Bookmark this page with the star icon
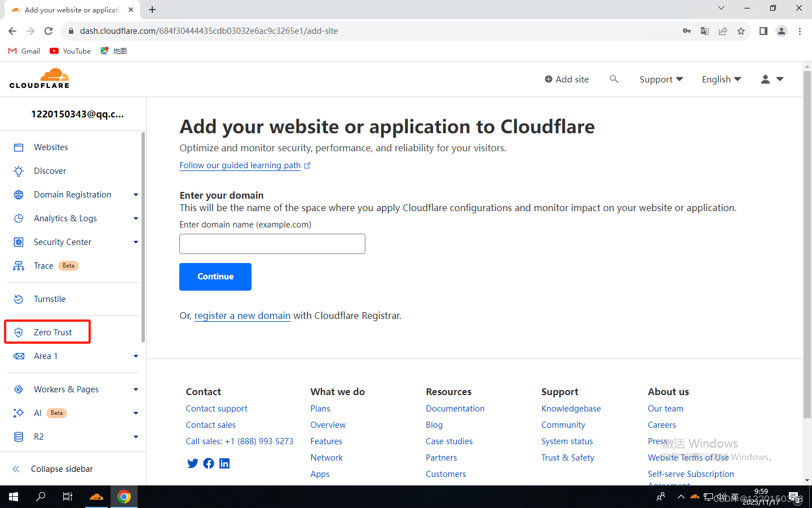The height and width of the screenshot is (508, 812). click(741, 31)
